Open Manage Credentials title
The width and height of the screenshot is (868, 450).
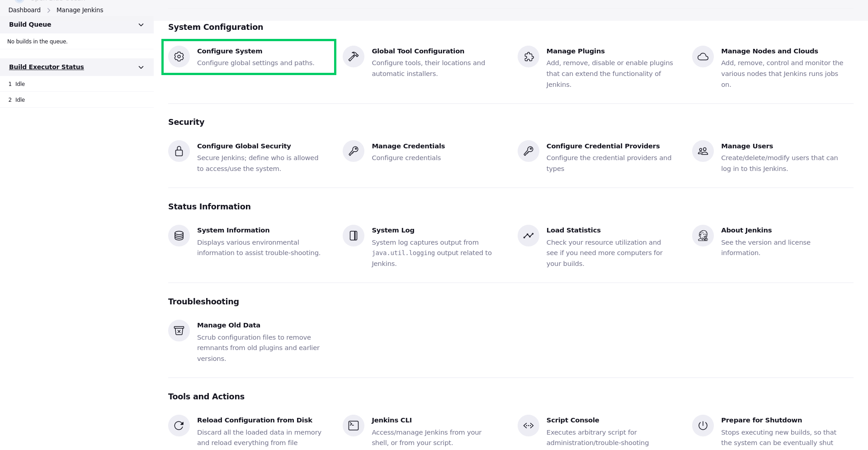(408, 146)
